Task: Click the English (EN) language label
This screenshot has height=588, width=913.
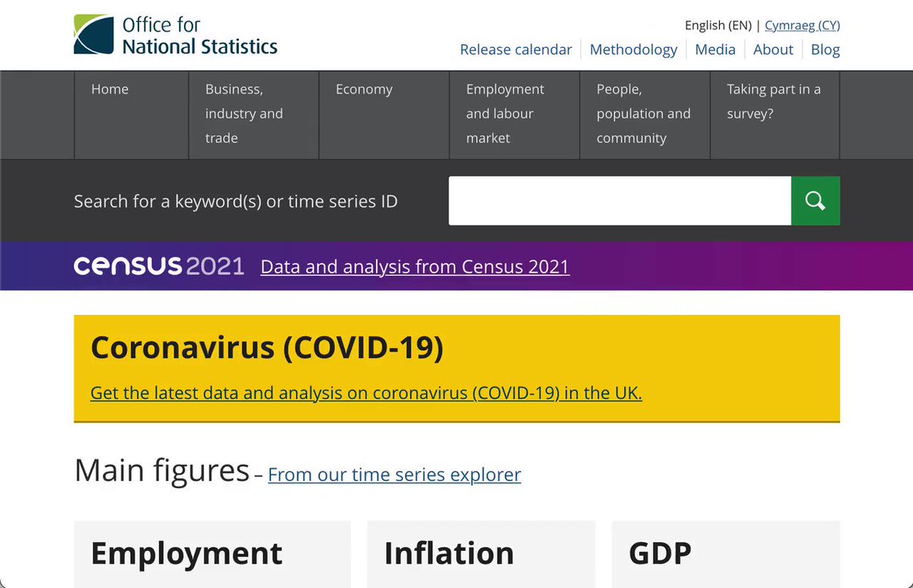Action: tap(718, 25)
